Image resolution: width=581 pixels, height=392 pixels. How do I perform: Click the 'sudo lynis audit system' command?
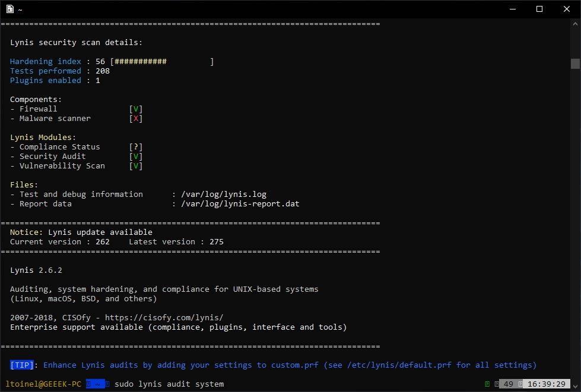(169, 384)
